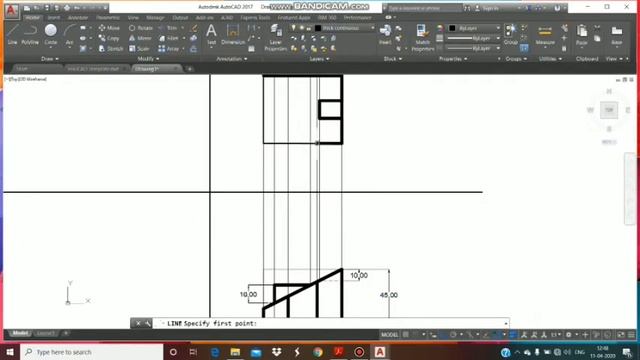This screenshot has height=360, width=640.
Task: Click the Rotate tool
Action: (x=140, y=28)
